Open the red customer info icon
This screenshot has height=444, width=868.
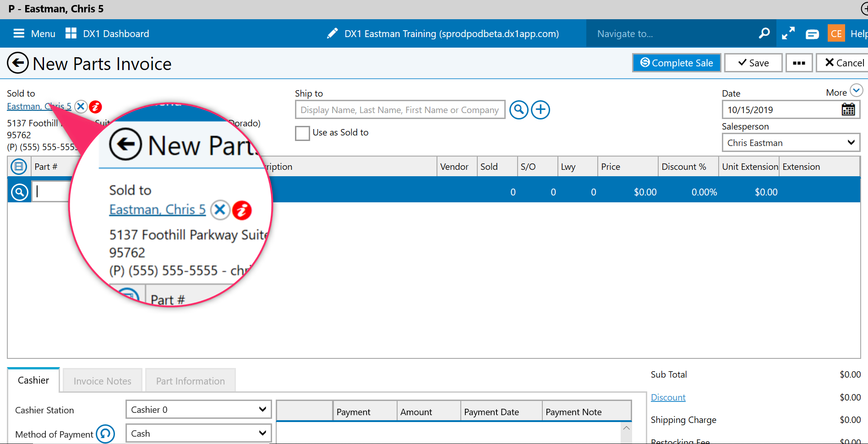click(x=95, y=107)
